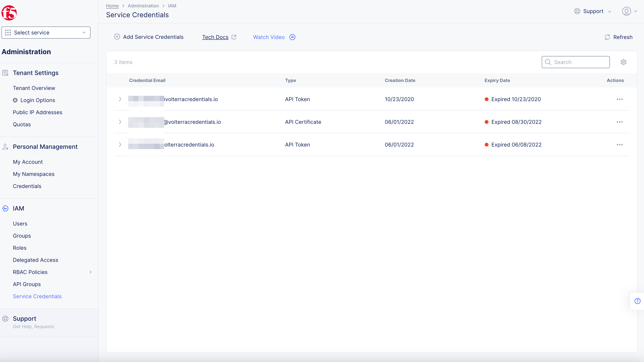Click the Home breadcrumb link

(x=112, y=6)
